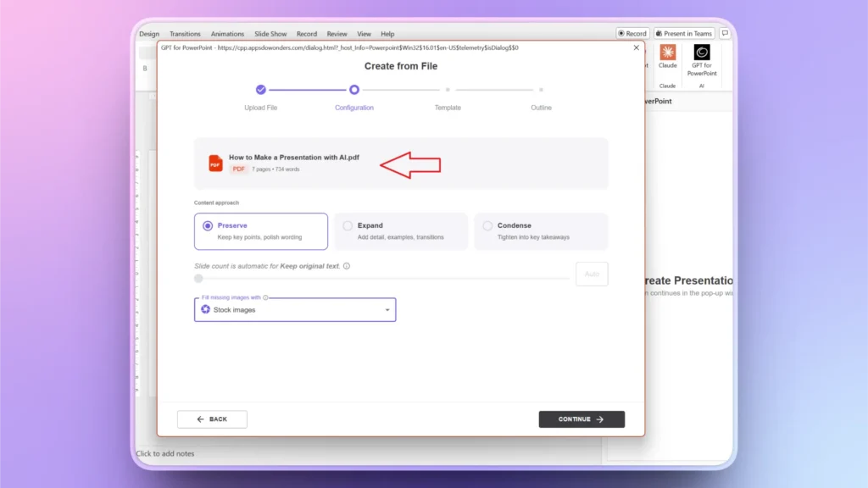Select the Preserve content approach
This screenshot has height=488, width=868.
coord(261,231)
